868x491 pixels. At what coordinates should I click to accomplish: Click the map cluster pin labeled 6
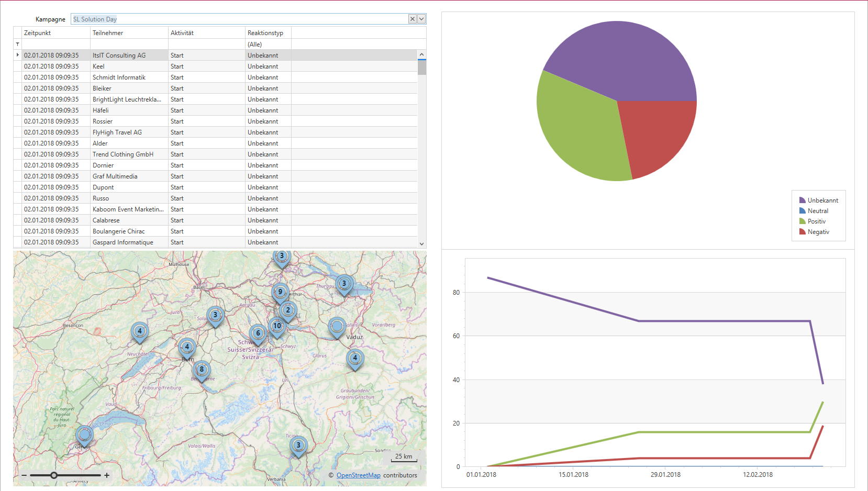258,334
